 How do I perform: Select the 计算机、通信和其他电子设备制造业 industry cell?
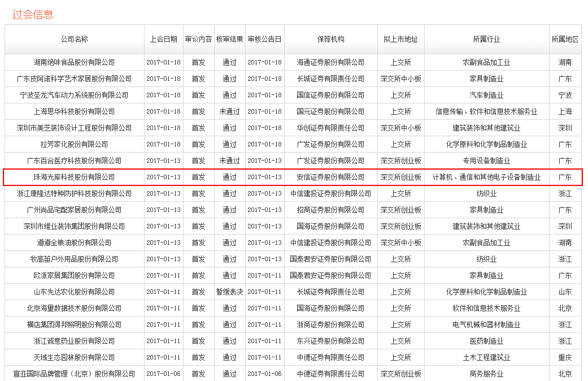[x=486, y=177]
